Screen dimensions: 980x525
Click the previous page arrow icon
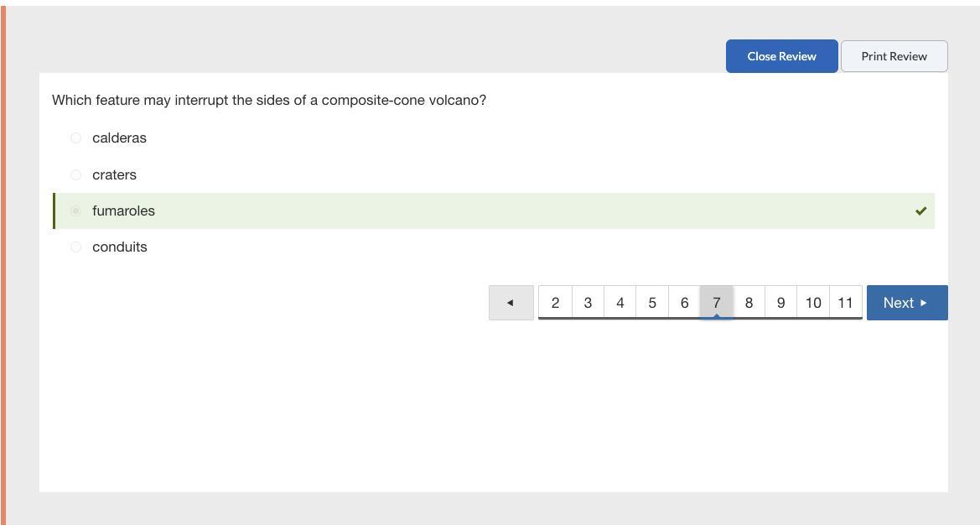(511, 303)
